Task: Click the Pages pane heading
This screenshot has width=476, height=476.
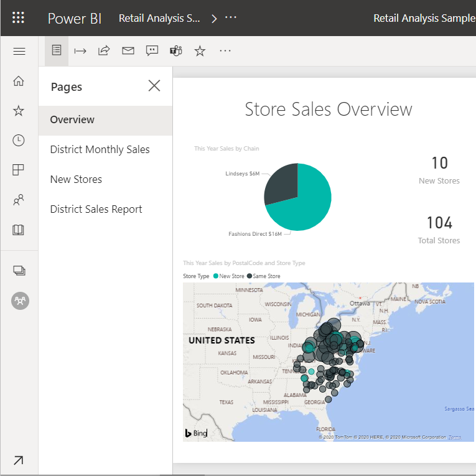Action: coord(67,87)
